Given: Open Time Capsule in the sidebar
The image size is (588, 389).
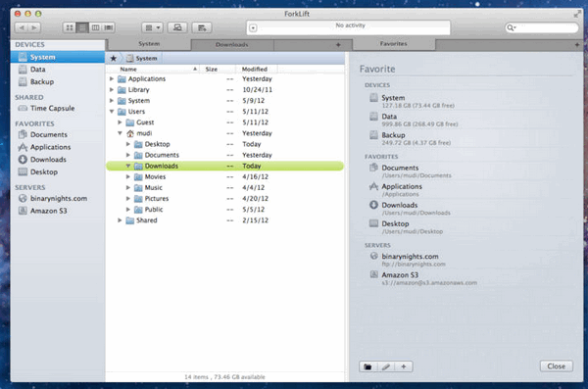Looking at the screenshot, I should (x=58, y=108).
